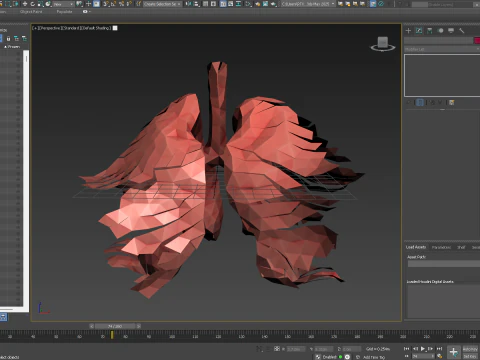Click the time slider thumb at frame 74

[115, 326]
